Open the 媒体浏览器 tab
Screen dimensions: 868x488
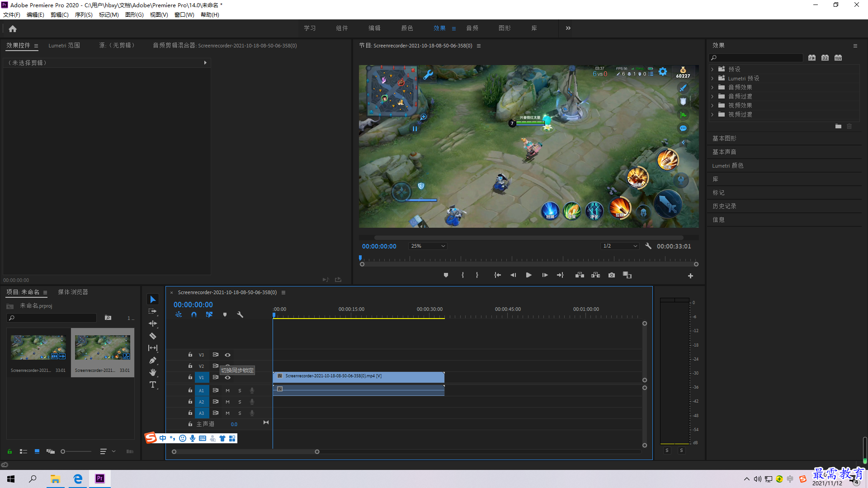click(73, 292)
